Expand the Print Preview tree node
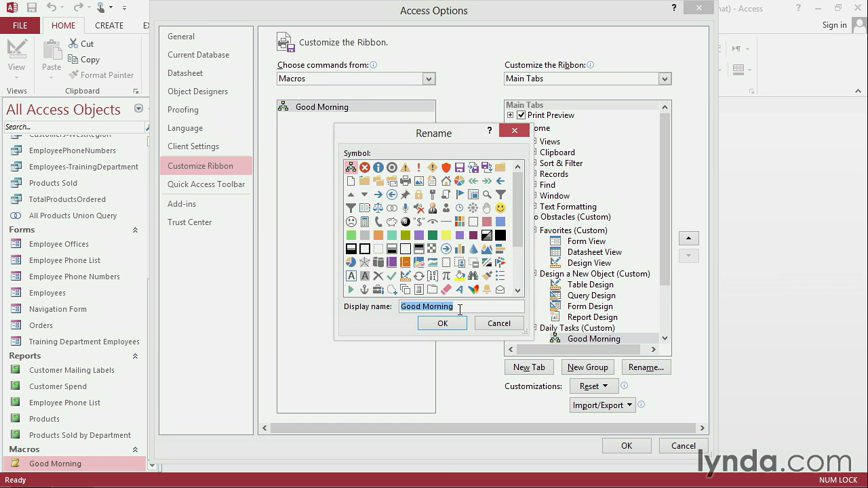Screen dimensions: 868x488 tap(511, 115)
